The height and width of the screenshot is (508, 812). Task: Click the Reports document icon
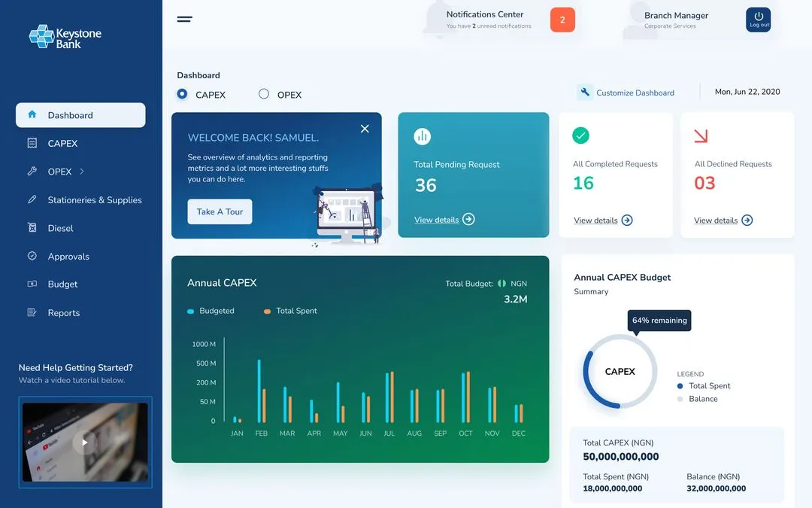(32, 312)
